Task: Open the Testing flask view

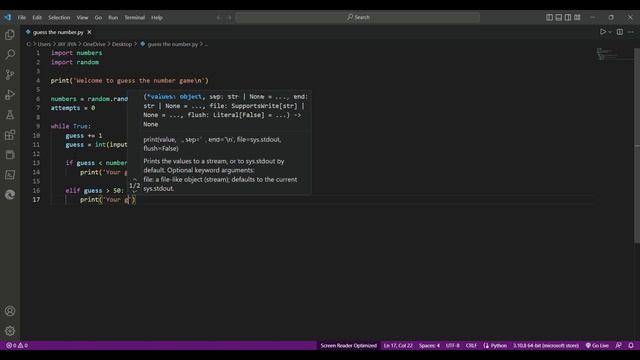Action: click(10, 115)
